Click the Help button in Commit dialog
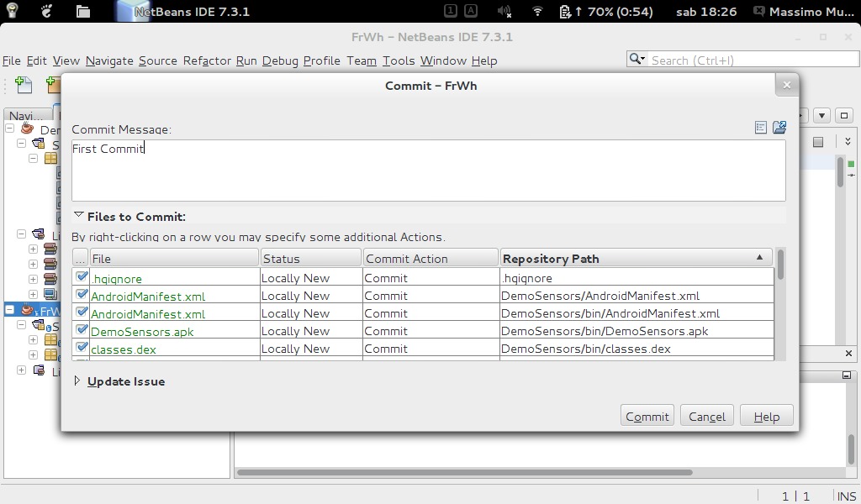Image resolution: width=861 pixels, height=504 pixels. [767, 417]
